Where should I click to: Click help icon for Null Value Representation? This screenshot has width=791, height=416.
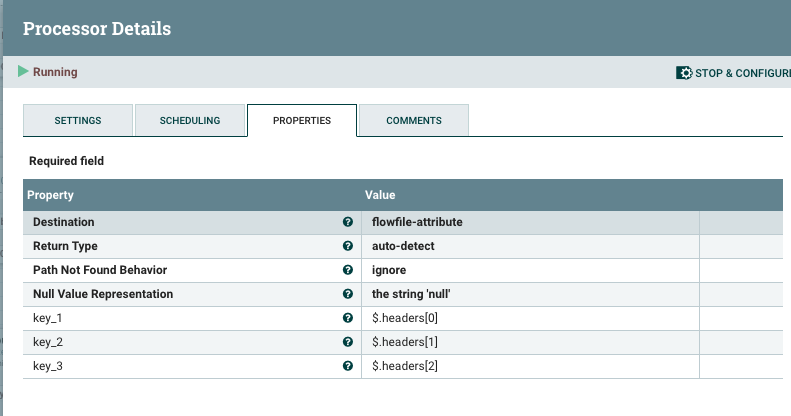click(x=348, y=294)
